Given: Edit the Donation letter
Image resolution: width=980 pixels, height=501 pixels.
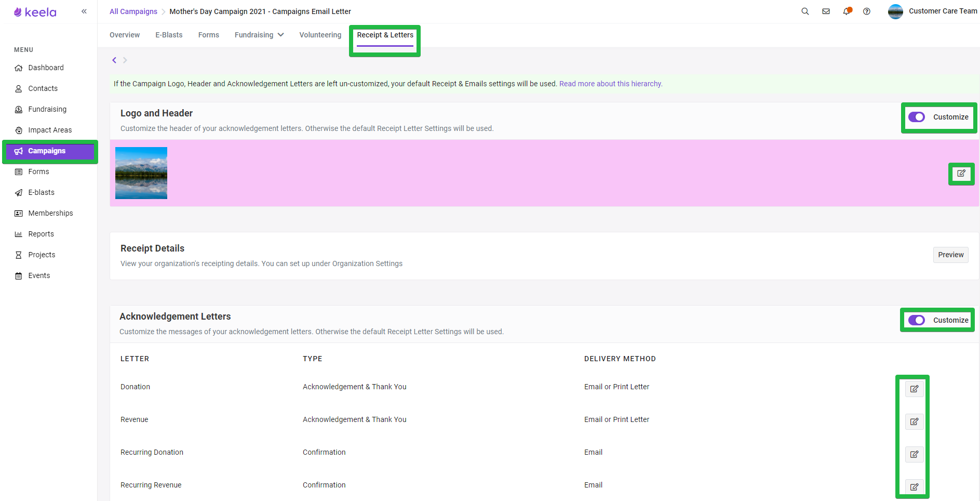Looking at the screenshot, I should (915, 389).
